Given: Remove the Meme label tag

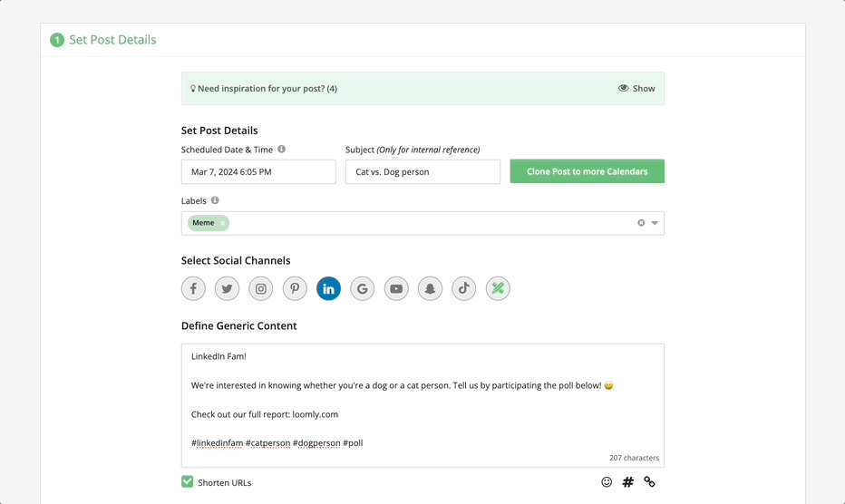Looking at the screenshot, I should tap(222, 223).
